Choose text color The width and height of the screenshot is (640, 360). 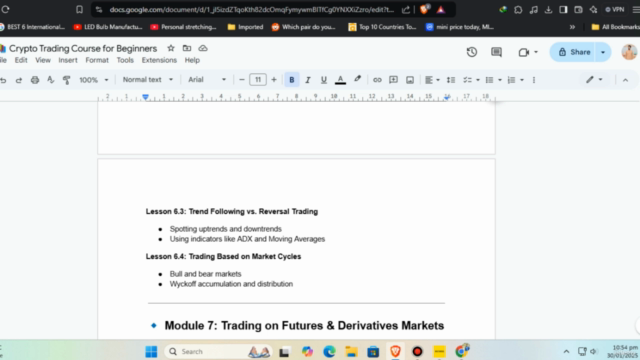tap(340, 80)
